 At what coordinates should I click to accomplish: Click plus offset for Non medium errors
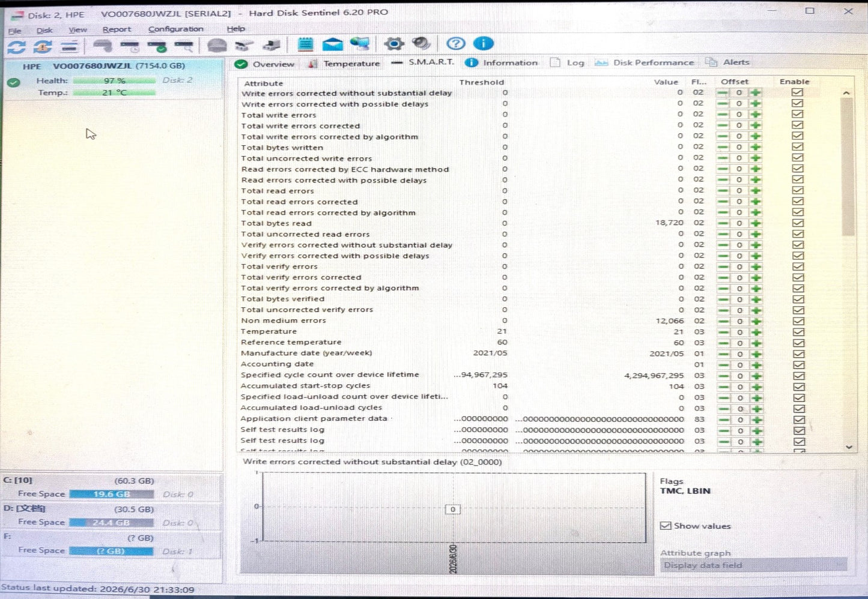tap(756, 321)
